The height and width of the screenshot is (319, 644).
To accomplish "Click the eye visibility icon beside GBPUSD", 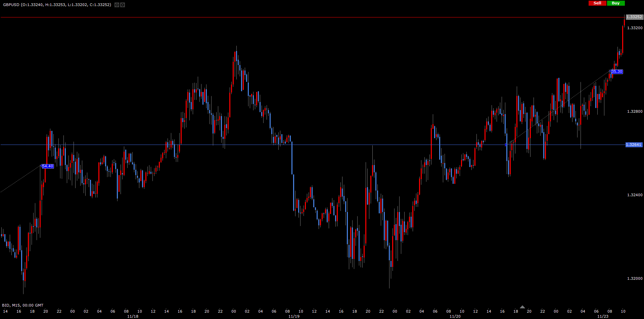I will click(x=117, y=5).
